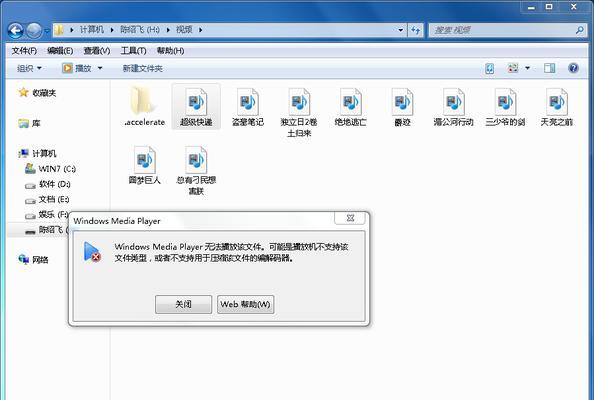Click the Media Player error icon in dialog
The height and width of the screenshot is (400, 594).
(92, 252)
